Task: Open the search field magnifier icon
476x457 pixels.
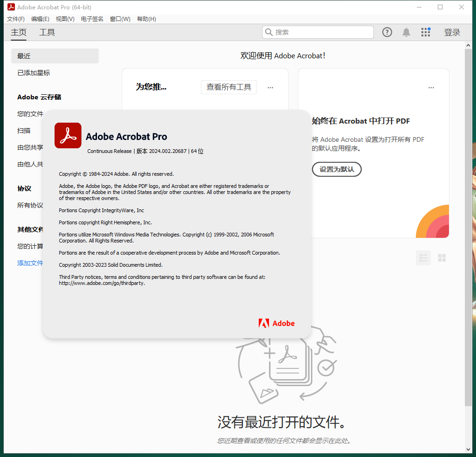Action: (269, 32)
